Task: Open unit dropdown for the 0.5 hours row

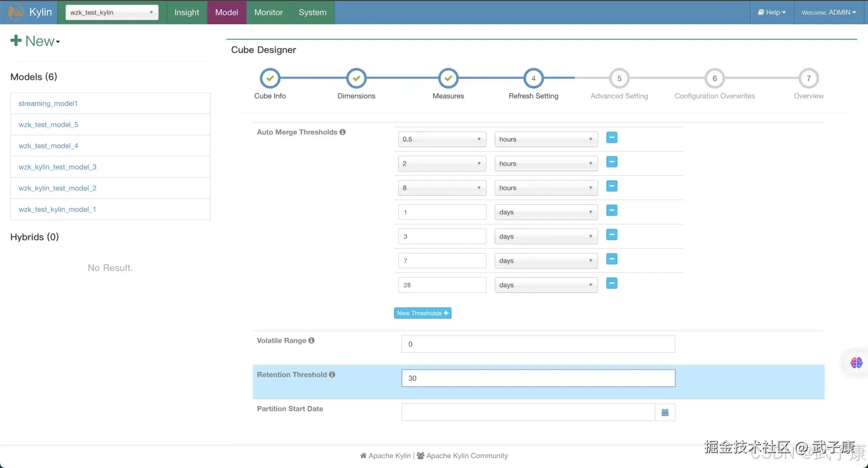Action: 546,139
